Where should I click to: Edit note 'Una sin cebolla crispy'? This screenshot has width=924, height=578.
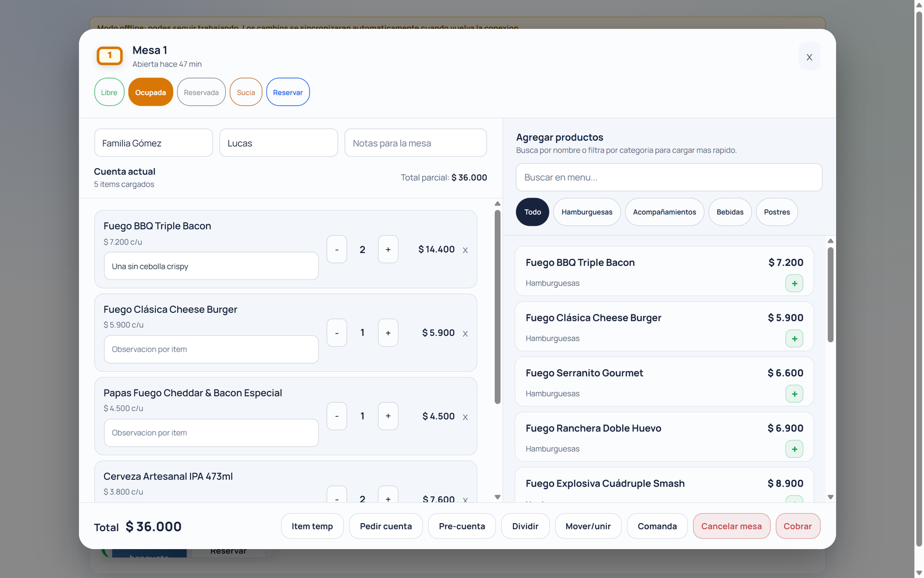211,266
